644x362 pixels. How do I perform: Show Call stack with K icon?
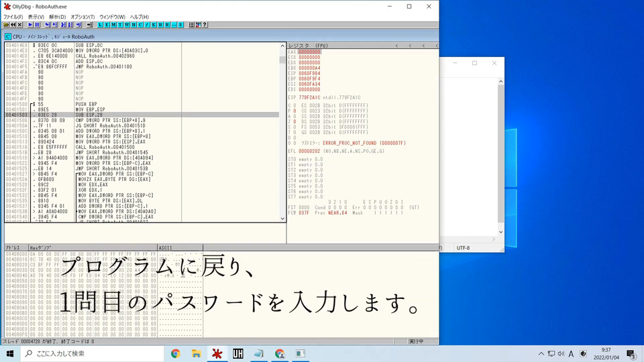coord(154,25)
